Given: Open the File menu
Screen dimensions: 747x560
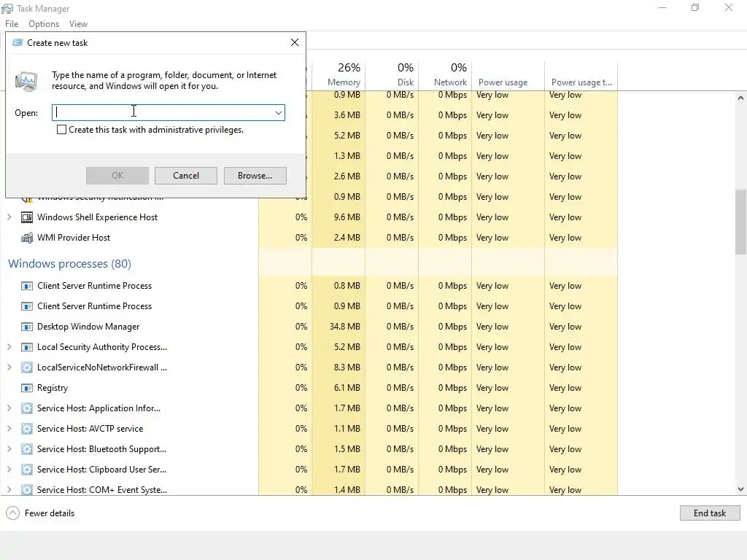Looking at the screenshot, I should [x=12, y=24].
